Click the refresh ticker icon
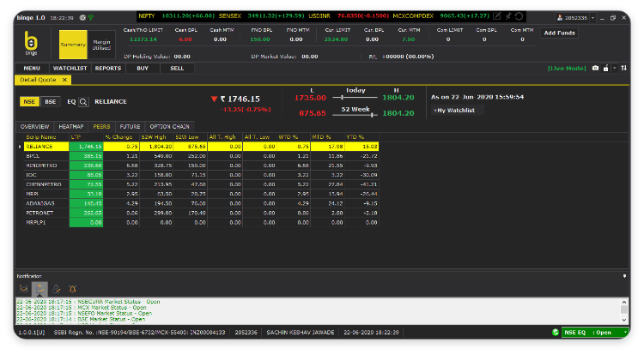Image resolution: width=644 pixels, height=355 pixels. tap(519, 16)
